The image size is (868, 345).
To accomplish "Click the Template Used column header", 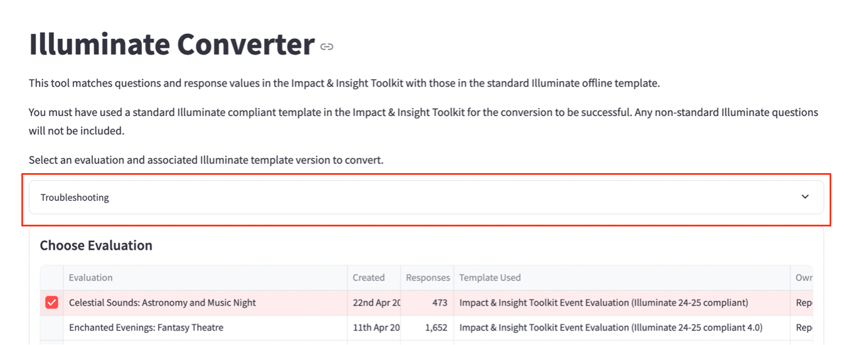I will click(x=490, y=278).
